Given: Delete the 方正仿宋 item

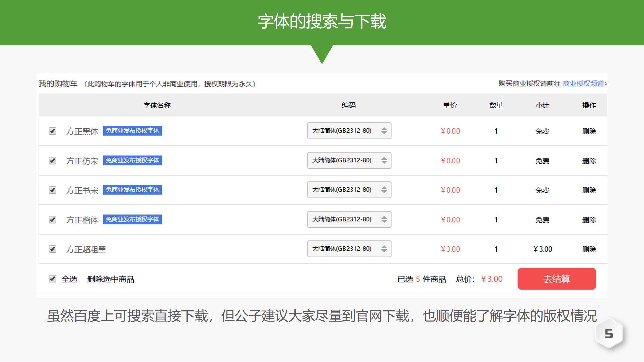Looking at the screenshot, I should [x=589, y=161].
